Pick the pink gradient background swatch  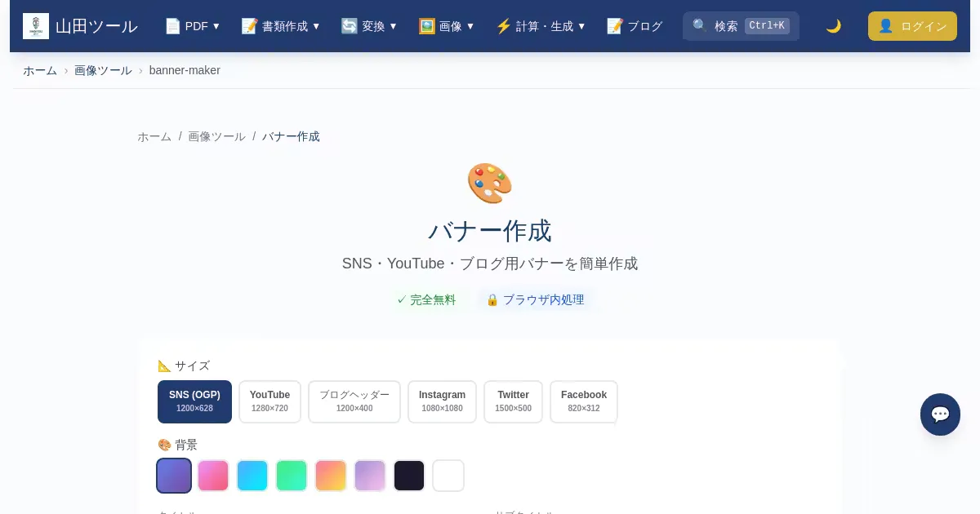213,476
